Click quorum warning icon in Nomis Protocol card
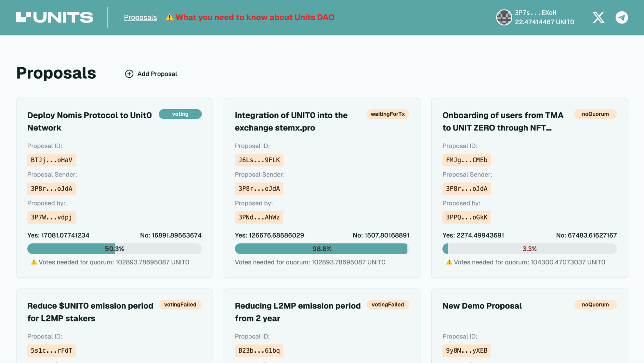This screenshot has height=363, width=644. click(x=34, y=262)
